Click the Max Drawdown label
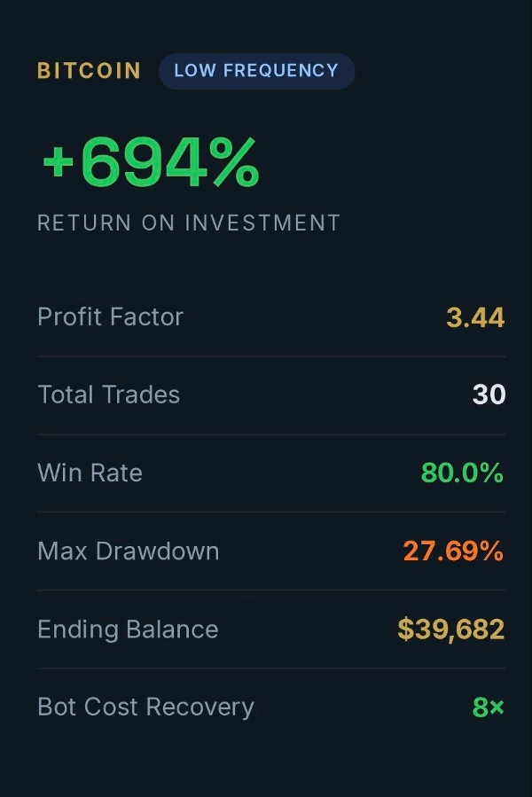 pos(128,551)
